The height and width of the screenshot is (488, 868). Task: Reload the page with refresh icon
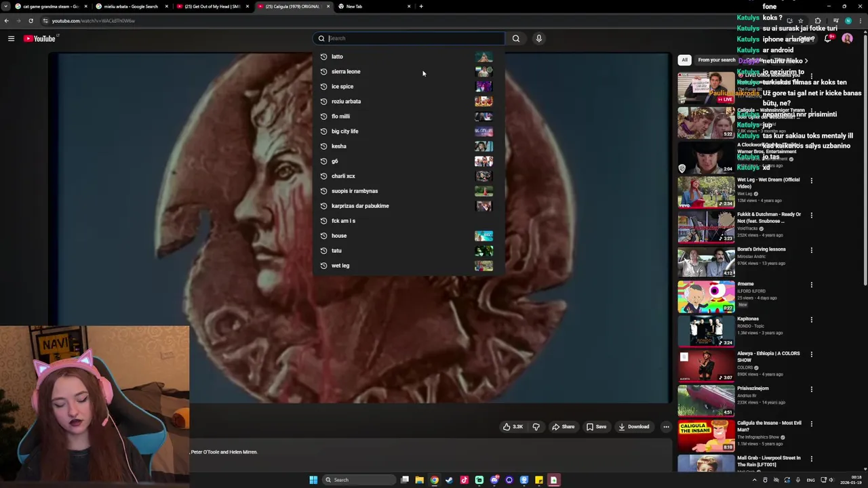(x=31, y=21)
